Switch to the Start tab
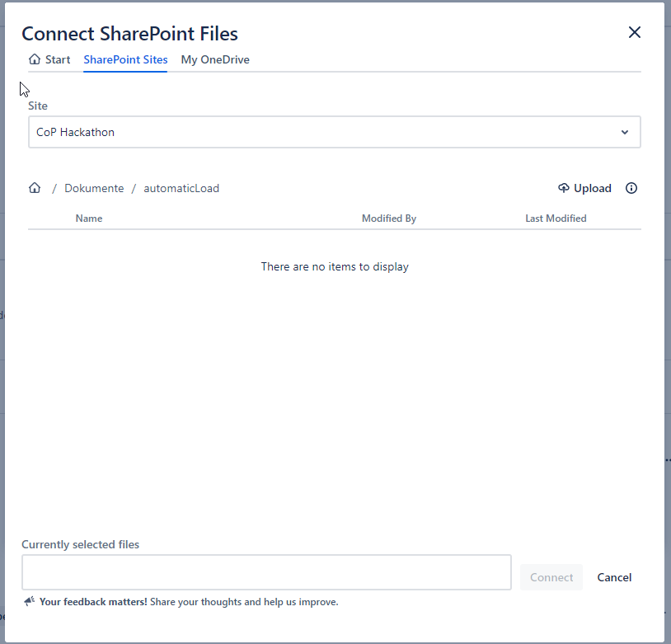 coord(49,59)
